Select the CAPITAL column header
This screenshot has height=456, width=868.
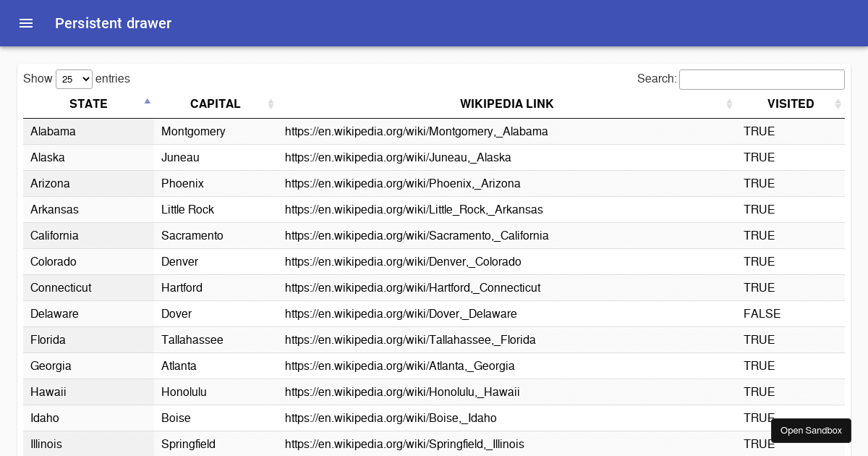pyautogui.click(x=216, y=104)
